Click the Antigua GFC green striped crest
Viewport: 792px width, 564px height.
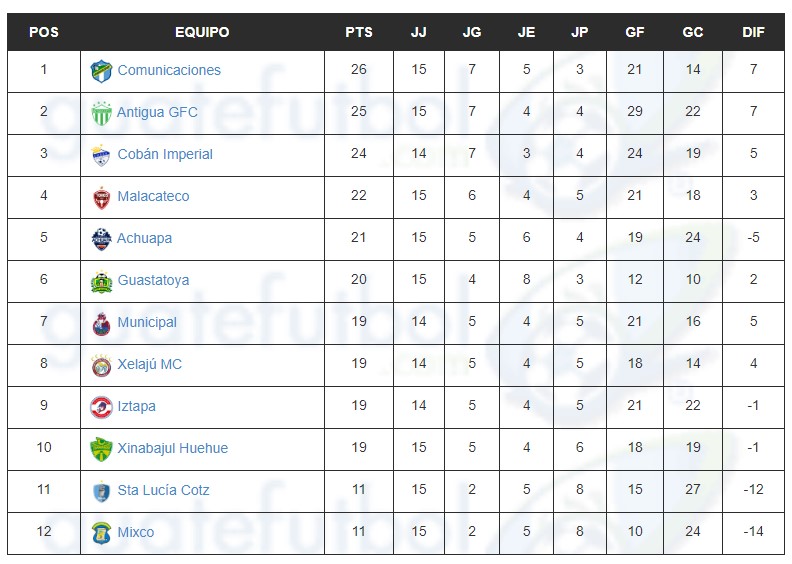[101, 113]
